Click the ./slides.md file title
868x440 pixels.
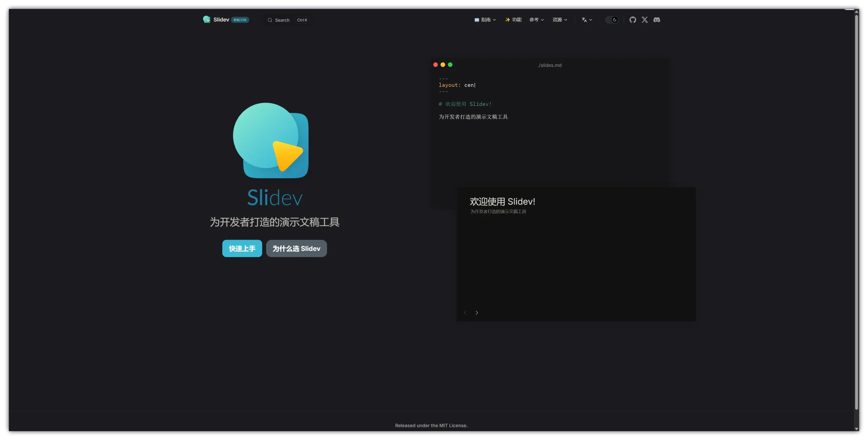tap(550, 65)
